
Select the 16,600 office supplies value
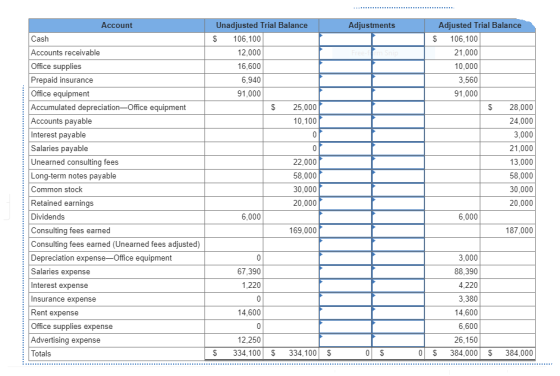[x=249, y=66]
